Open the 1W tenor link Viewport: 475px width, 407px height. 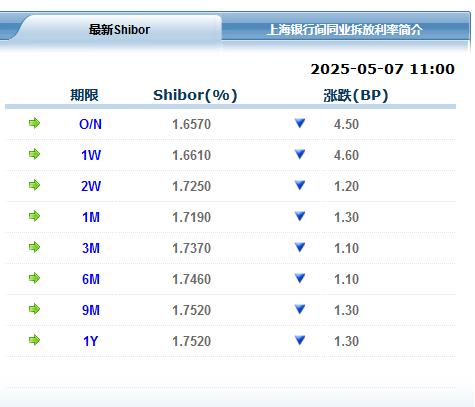point(91,155)
